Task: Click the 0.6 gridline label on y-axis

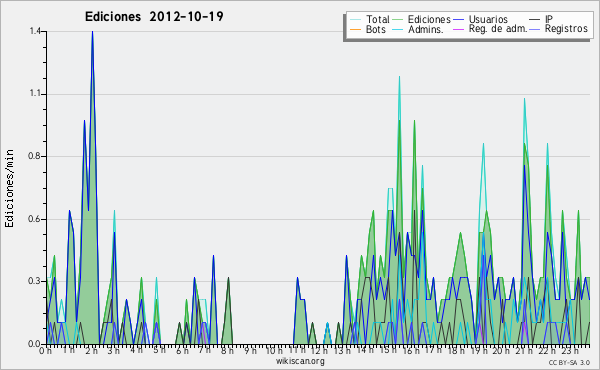Action: [x=35, y=219]
